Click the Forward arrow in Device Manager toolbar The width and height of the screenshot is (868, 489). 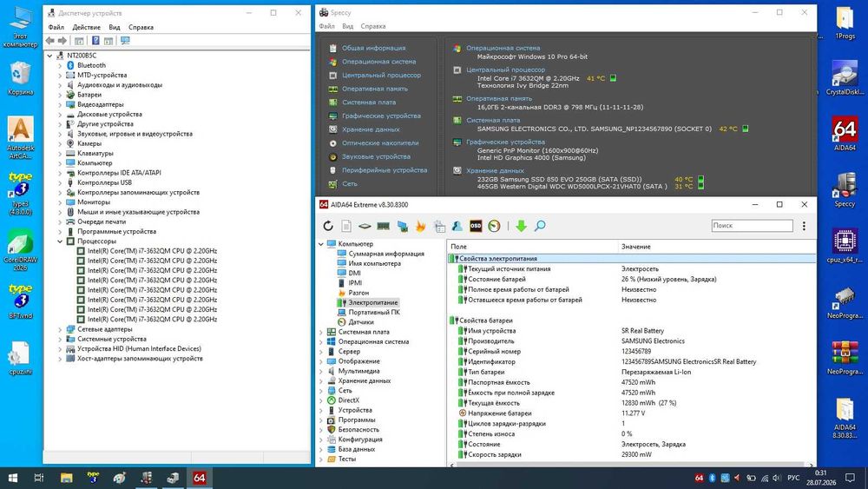(x=62, y=41)
